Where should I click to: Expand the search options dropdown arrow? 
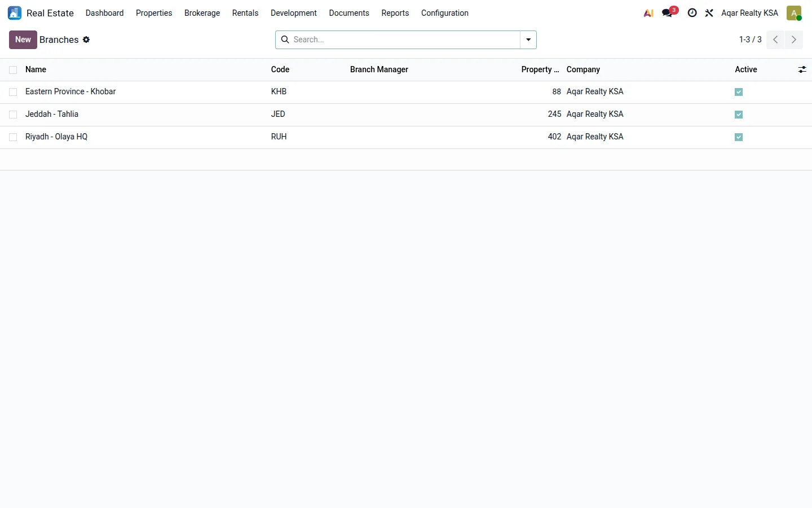click(528, 40)
